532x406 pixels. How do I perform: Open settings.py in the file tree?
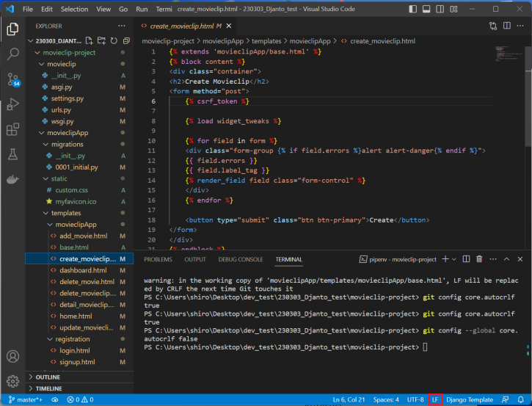pos(67,98)
